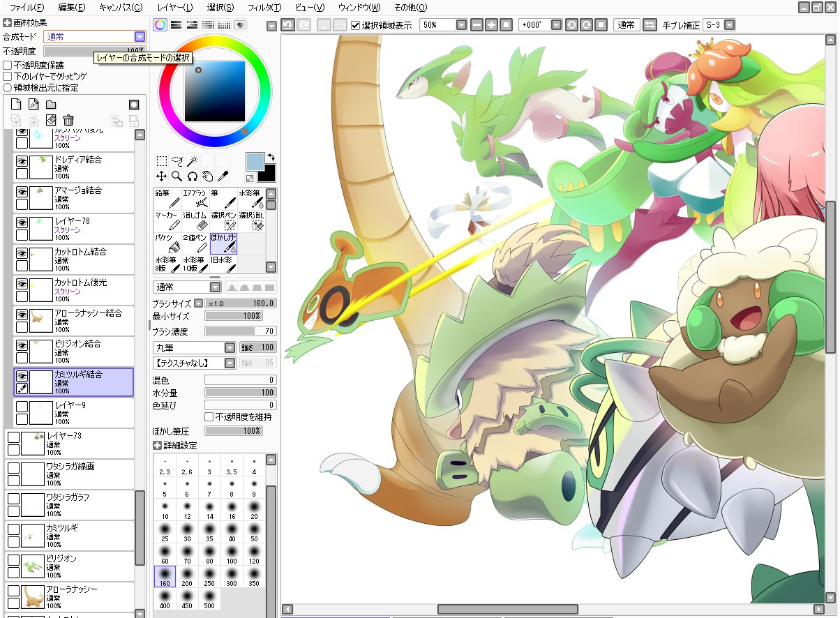840x618 pixels.
Task: Select the lasso selection tool
Action: click(x=177, y=161)
